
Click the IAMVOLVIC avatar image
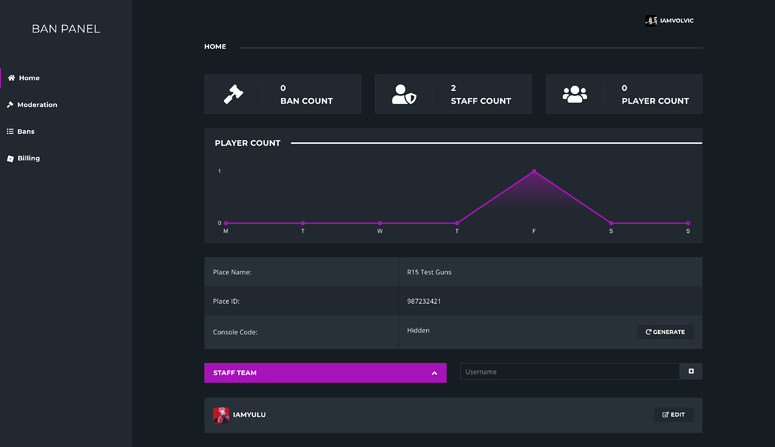point(651,20)
